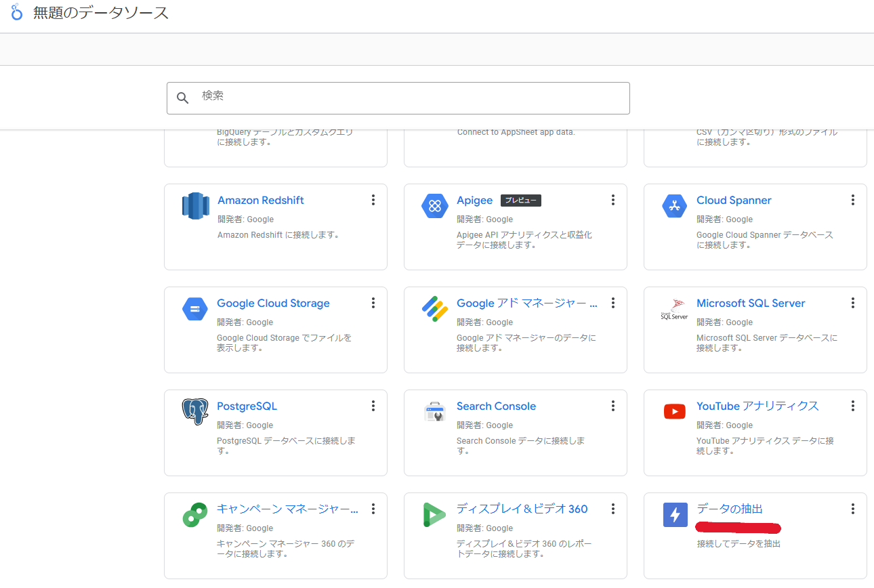Open more options for YouTube アナリティクス
Viewport: 874px width, 588px height.
852,406
